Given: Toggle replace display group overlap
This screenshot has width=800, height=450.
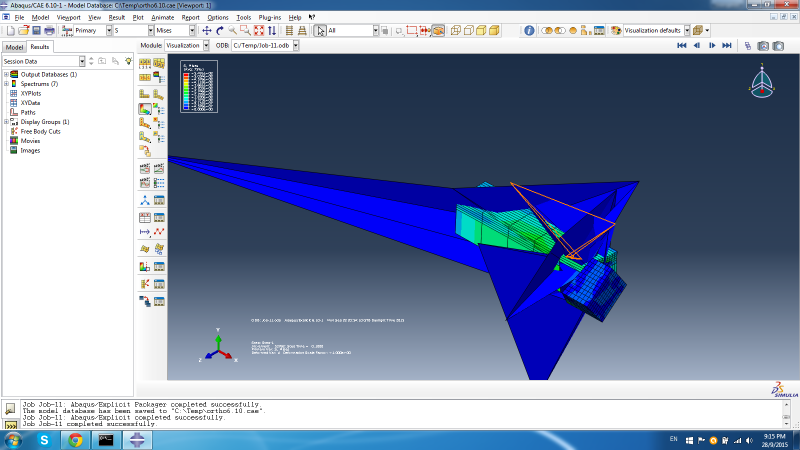Looking at the screenshot, I should click(x=546, y=31).
